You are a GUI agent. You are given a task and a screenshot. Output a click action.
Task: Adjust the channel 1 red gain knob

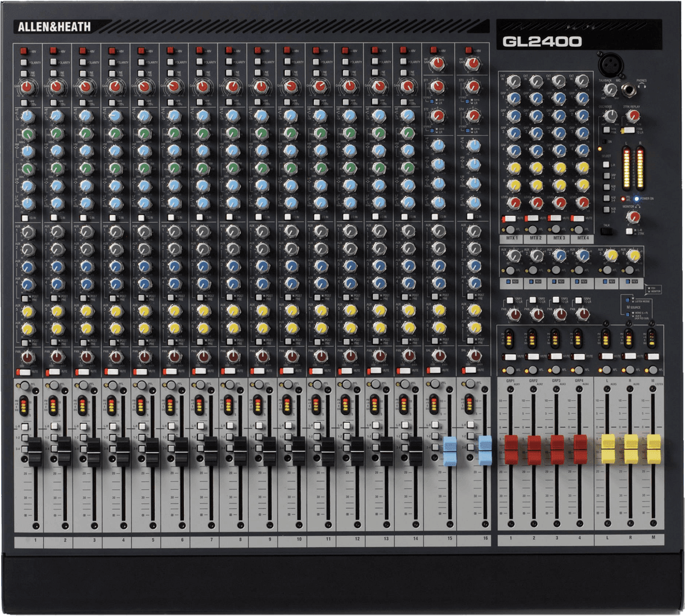coord(26,87)
